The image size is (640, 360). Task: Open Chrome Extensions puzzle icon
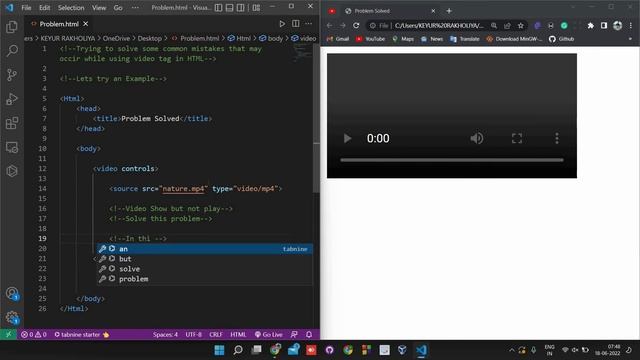(590, 25)
